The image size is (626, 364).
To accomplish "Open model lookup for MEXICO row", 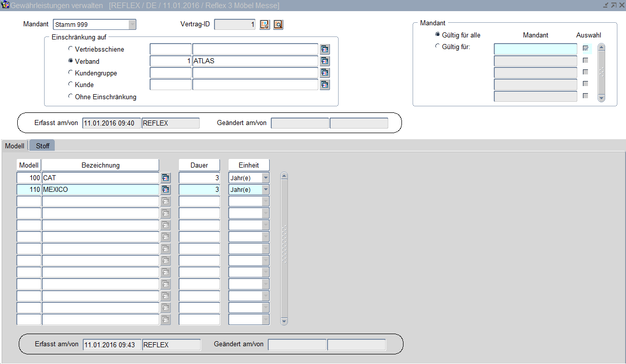I will 166,189.
